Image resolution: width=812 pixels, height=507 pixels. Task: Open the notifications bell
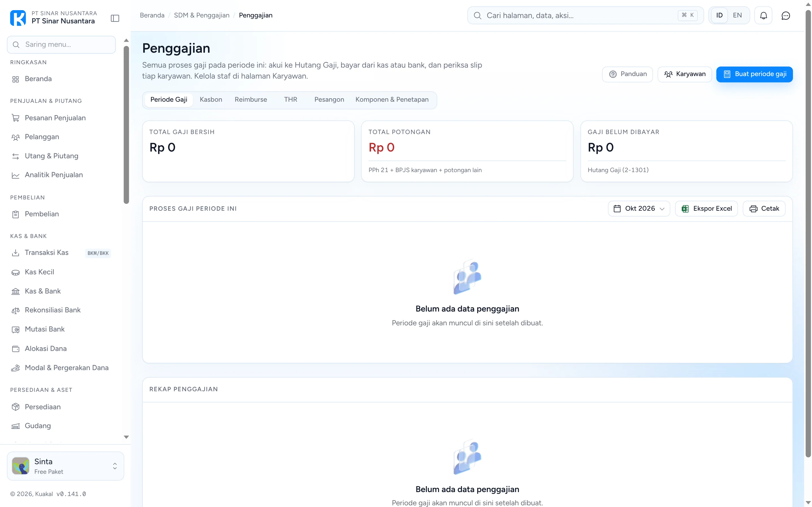point(763,15)
